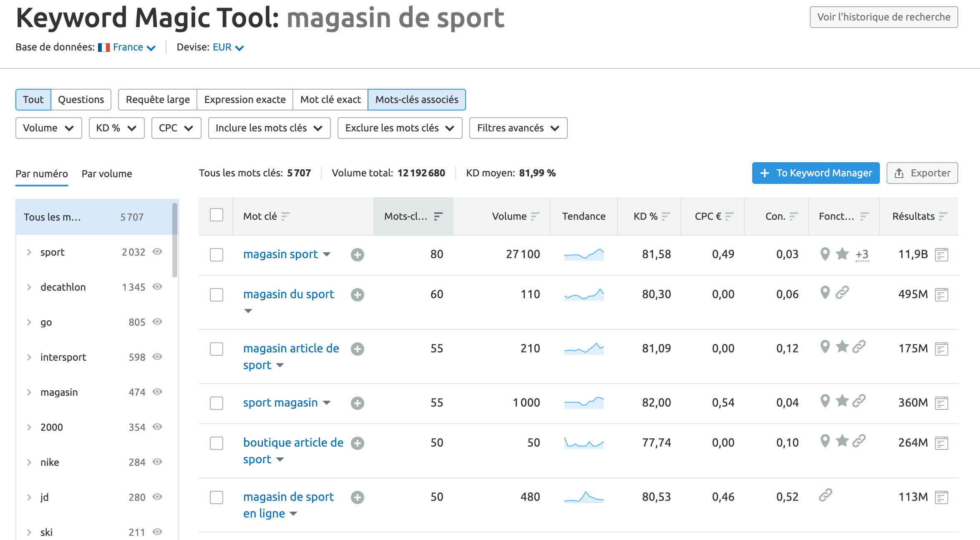Open SERP results icon for 264M row

pos(942,443)
